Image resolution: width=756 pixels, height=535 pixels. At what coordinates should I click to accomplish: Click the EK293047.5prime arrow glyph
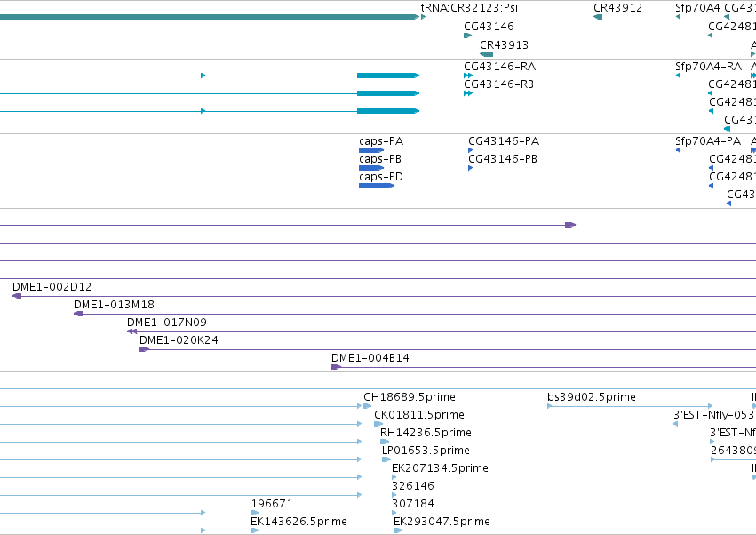click(398, 531)
